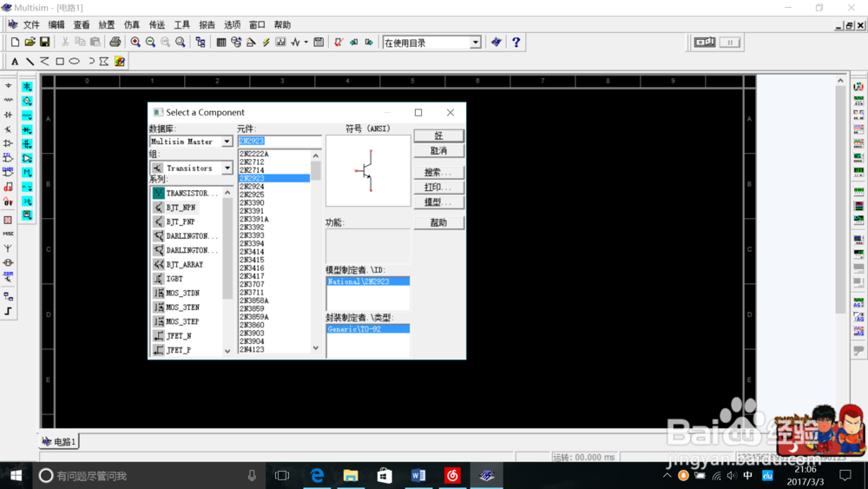The width and height of the screenshot is (868, 489).
Task: Open Word from the taskbar
Action: click(x=418, y=475)
